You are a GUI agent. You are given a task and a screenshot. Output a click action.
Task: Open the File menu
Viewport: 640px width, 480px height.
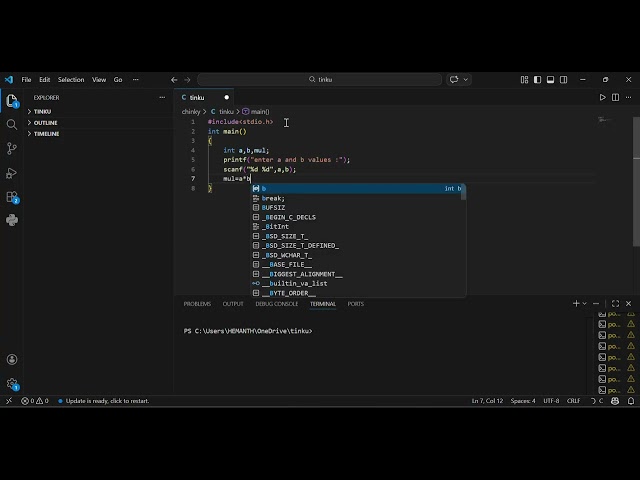click(x=26, y=80)
